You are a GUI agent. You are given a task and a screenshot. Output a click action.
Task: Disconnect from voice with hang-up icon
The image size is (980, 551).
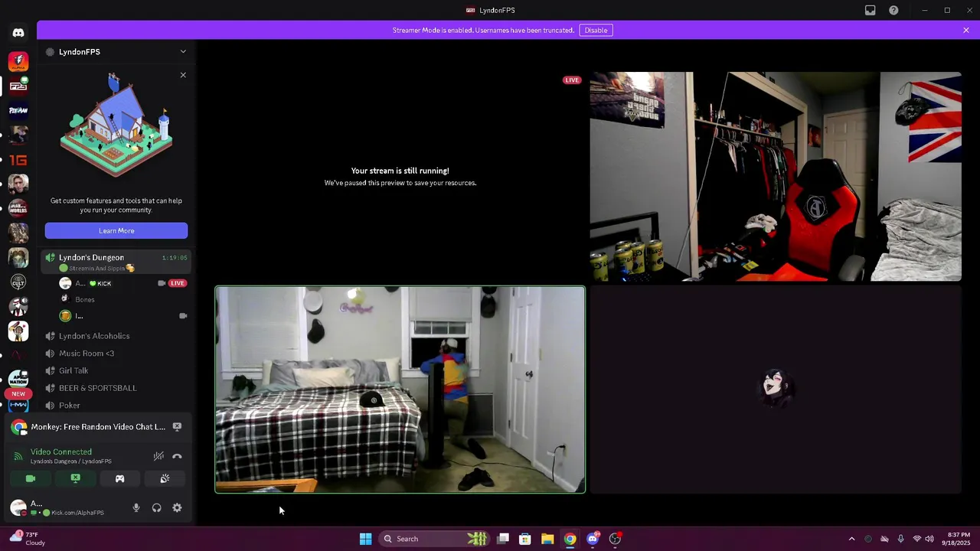click(177, 456)
